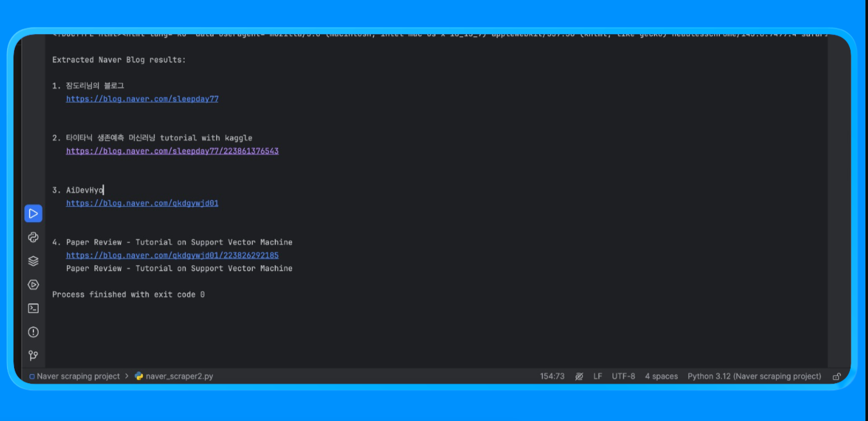This screenshot has width=868, height=421.
Task: Click the Naver scraping project breadcrumb
Action: click(78, 376)
